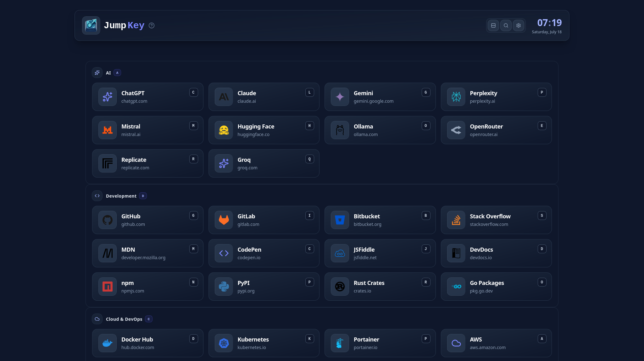This screenshot has width=644, height=361.
Task: Open the gemini.google.com link text
Action: click(x=374, y=101)
